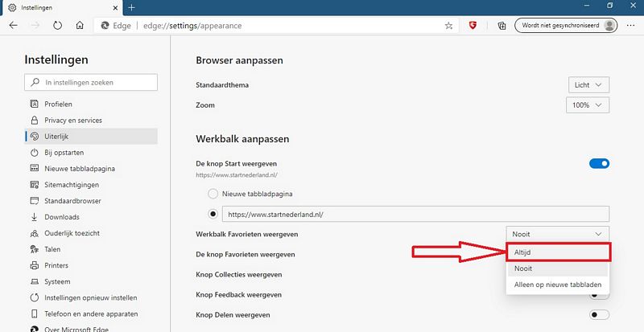Choose Alleen op nieuwe tabbladen option
Viewport: 644px width, 332px height.
[x=558, y=285]
